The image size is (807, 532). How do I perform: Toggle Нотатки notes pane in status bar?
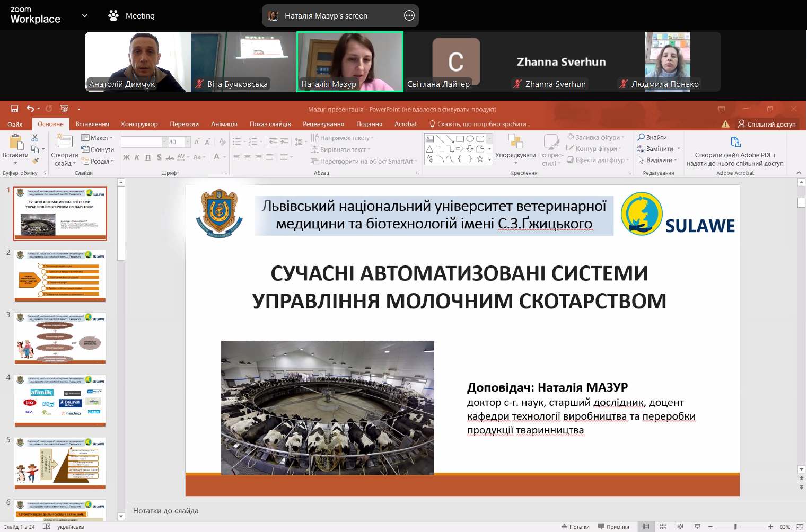point(575,527)
